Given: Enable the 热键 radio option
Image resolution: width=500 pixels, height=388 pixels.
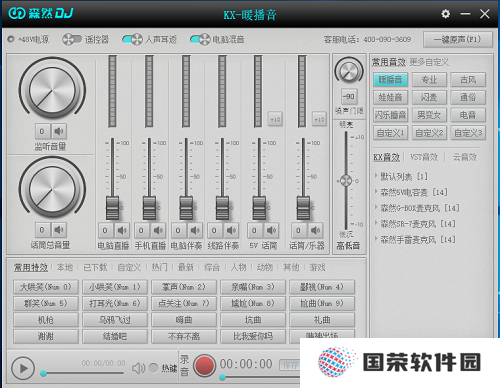Looking at the screenshot, I should (153, 368).
